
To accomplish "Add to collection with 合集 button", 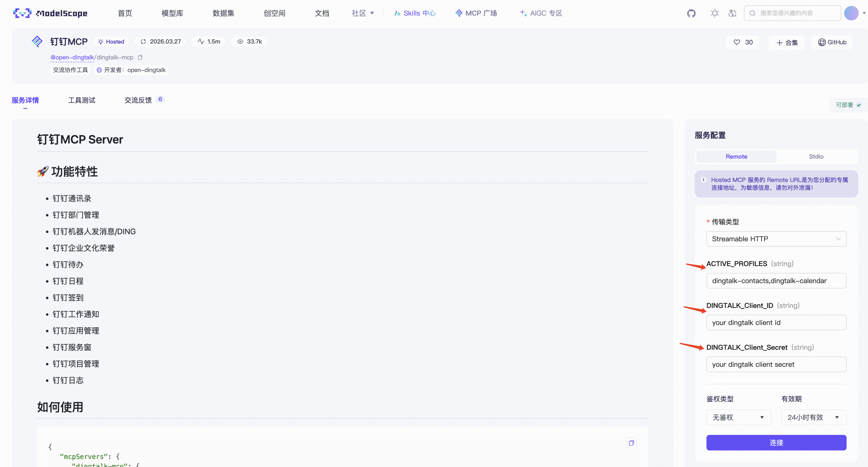I will pyautogui.click(x=787, y=43).
